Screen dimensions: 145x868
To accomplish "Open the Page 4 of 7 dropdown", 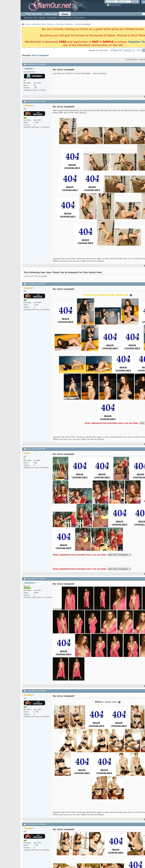I will 117,50.
